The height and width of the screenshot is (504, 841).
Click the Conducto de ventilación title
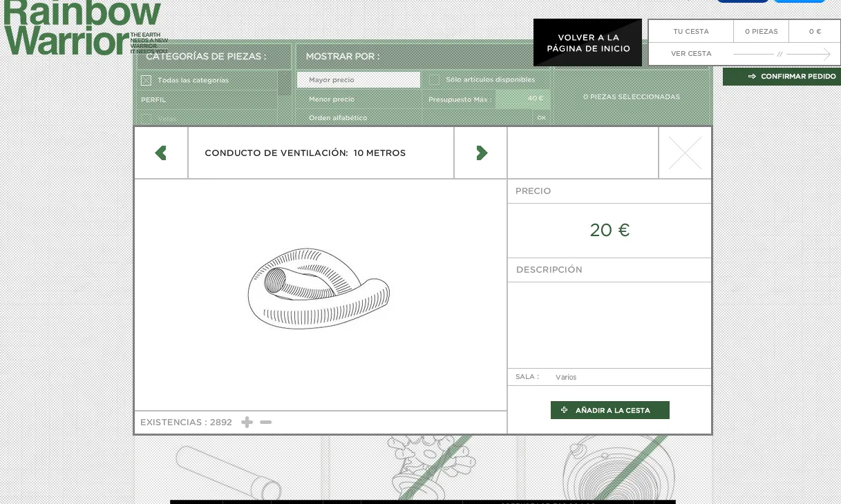[x=305, y=153]
